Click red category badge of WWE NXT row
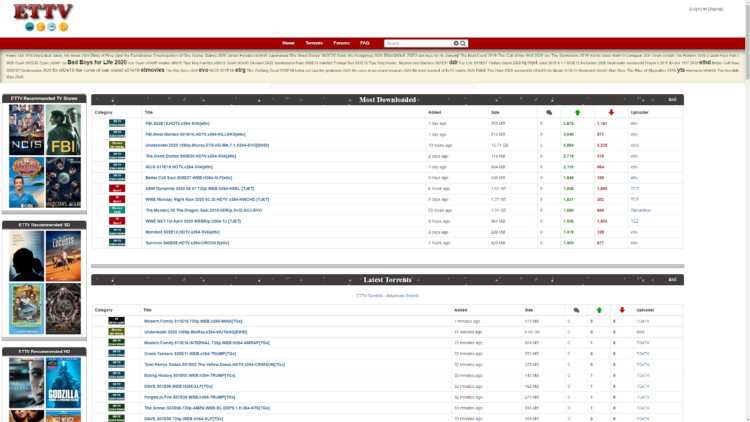Image resolution: width=750 pixels, height=422 pixels. pos(117,221)
